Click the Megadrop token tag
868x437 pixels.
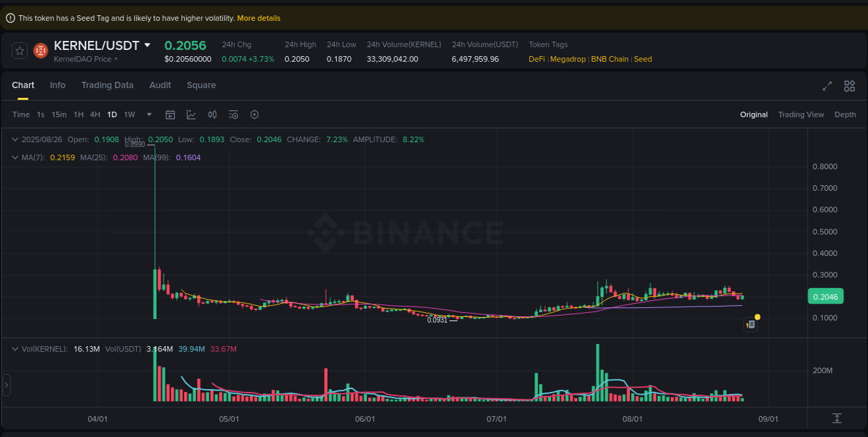(568, 59)
